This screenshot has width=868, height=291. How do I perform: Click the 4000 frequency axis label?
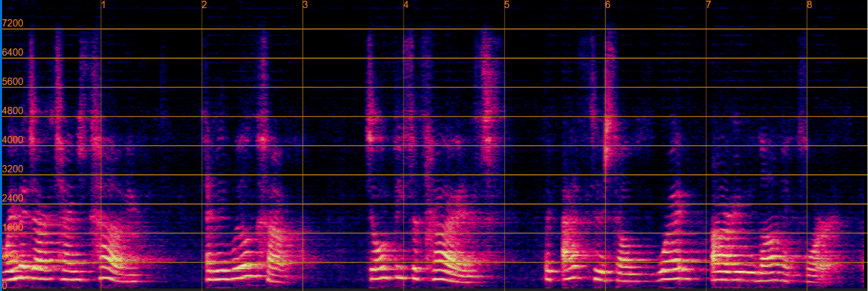[x=13, y=140]
